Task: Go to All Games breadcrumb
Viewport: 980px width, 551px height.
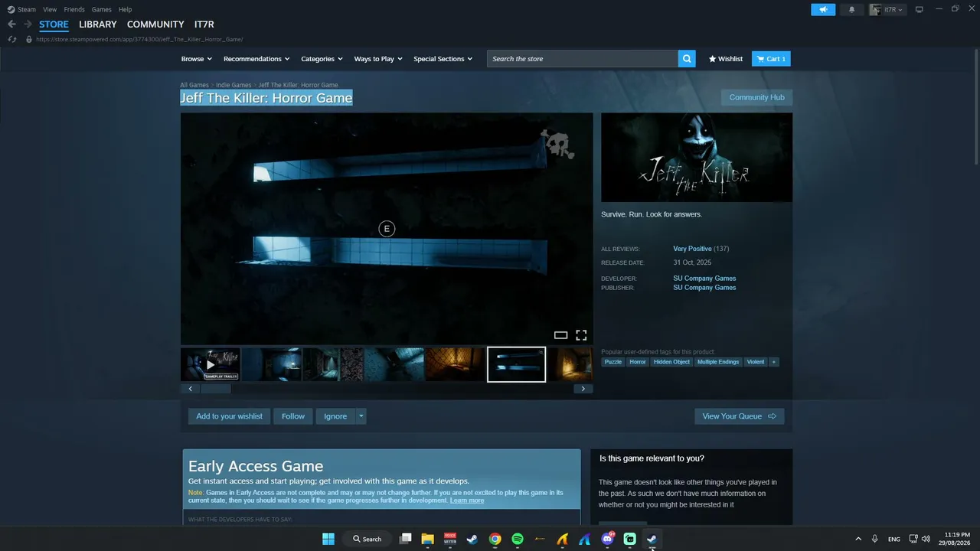Action: 194,85
